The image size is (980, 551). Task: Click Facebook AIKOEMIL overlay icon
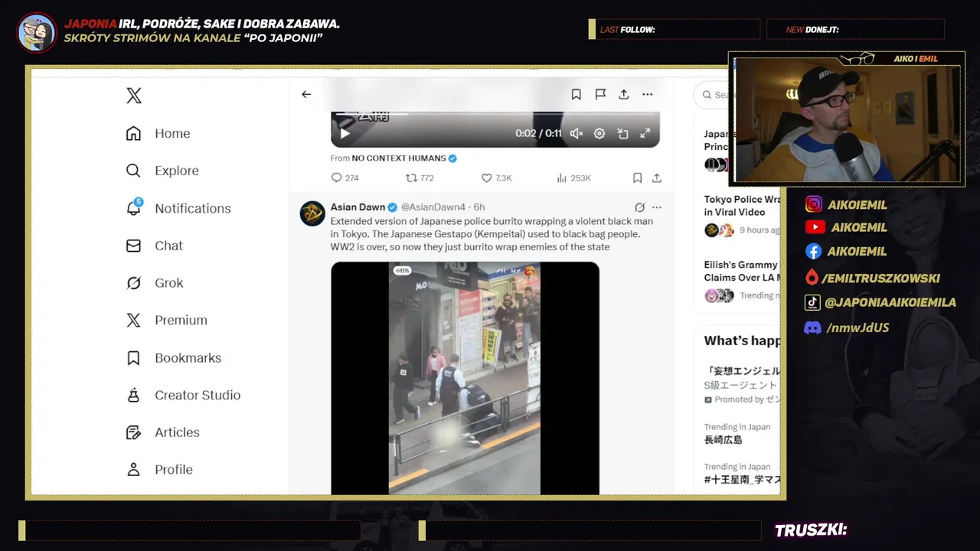click(814, 251)
